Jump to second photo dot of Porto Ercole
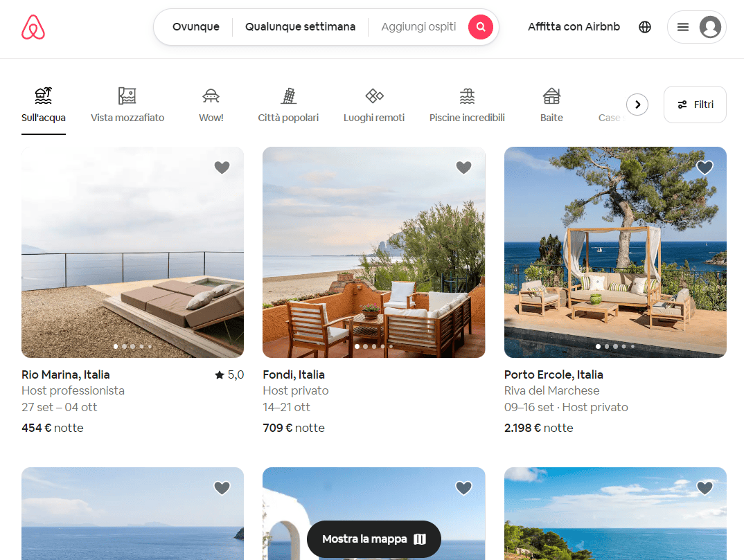Screen dimensions: 744x560 click(x=607, y=347)
